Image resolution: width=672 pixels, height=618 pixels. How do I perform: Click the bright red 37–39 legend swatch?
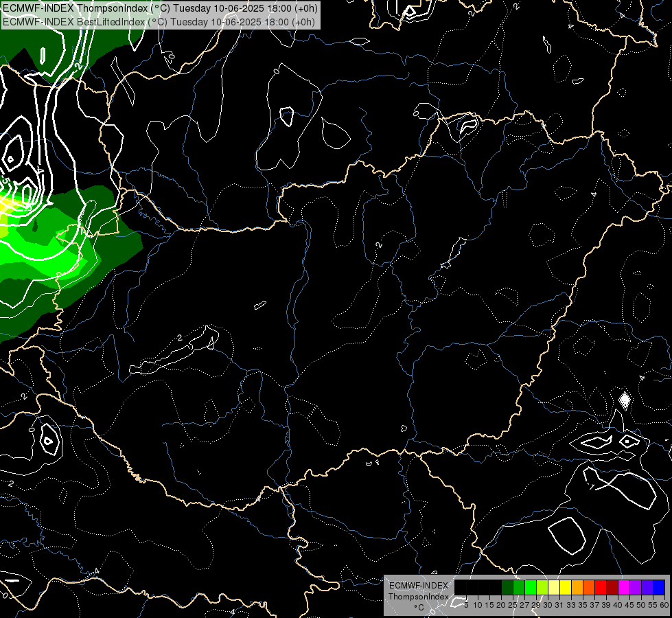[601, 587]
